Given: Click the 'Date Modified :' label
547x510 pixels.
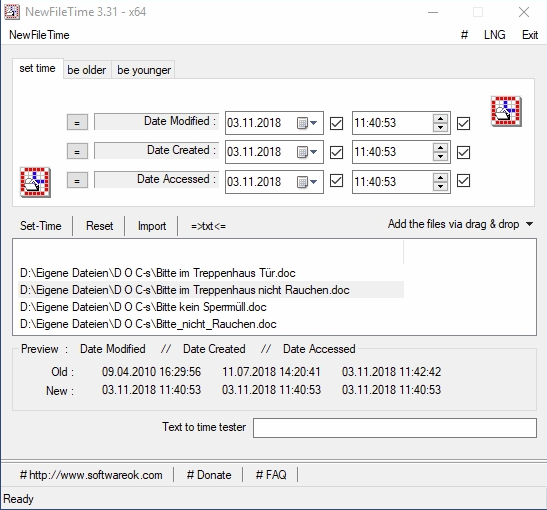Looking at the screenshot, I should (x=156, y=121).
